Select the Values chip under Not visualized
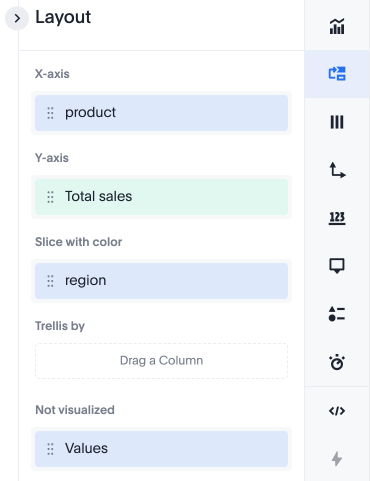This screenshot has width=370, height=481. 161,449
